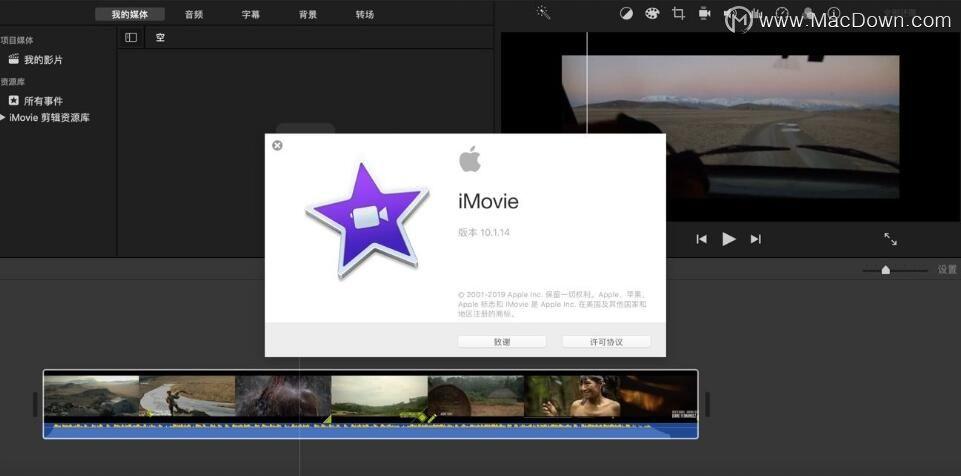Click the 项目媒体 section header
This screenshot has height=476, width=961.
[x=17, y=40]
